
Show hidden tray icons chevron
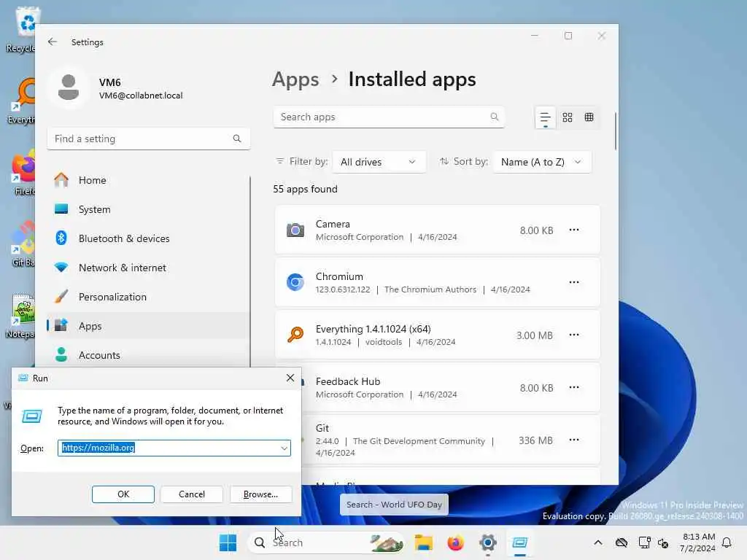tap(598, 542)
